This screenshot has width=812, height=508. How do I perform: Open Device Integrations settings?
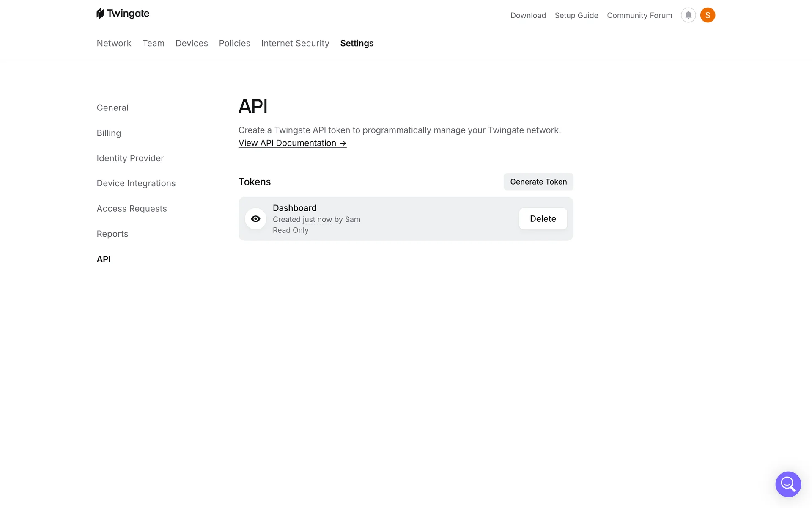pyautogui.click(x=136, y=183)
